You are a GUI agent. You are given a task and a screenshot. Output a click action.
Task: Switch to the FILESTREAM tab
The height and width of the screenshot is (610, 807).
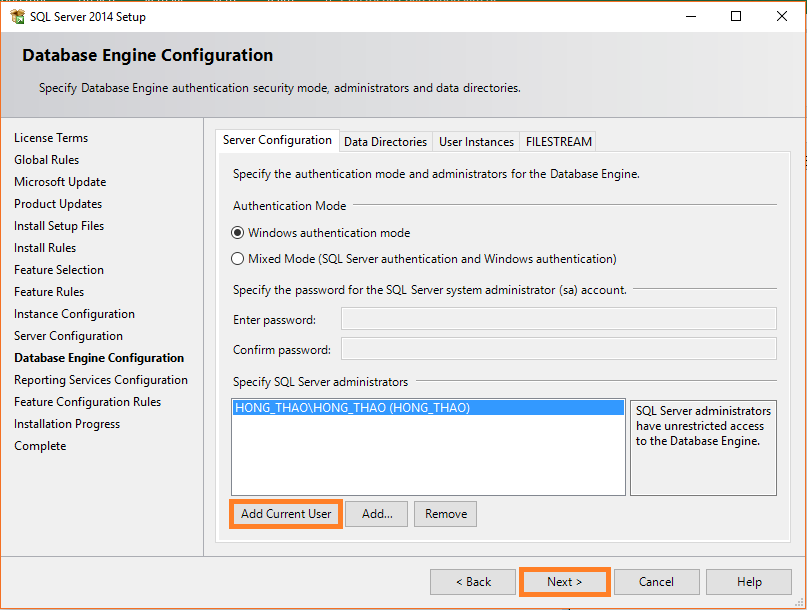[558, 142]
